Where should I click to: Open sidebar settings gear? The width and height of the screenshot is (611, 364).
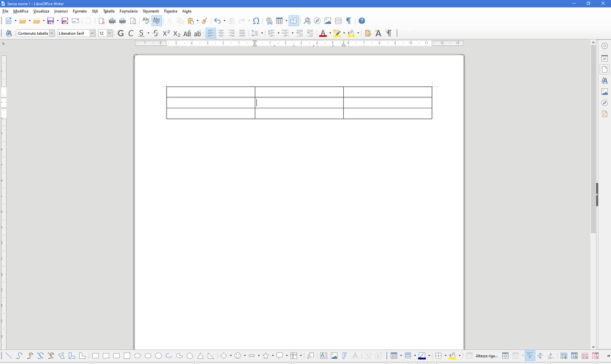[x=604, y=46]
